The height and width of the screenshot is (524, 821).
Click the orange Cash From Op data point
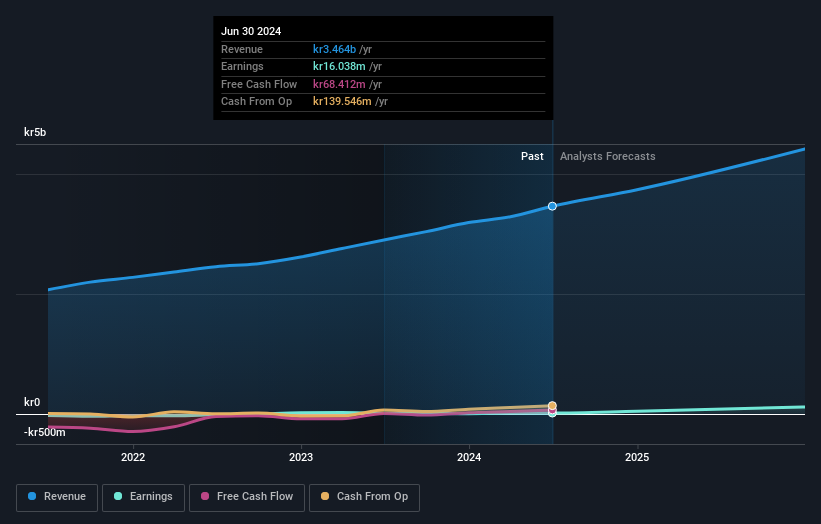click(552, 406)
